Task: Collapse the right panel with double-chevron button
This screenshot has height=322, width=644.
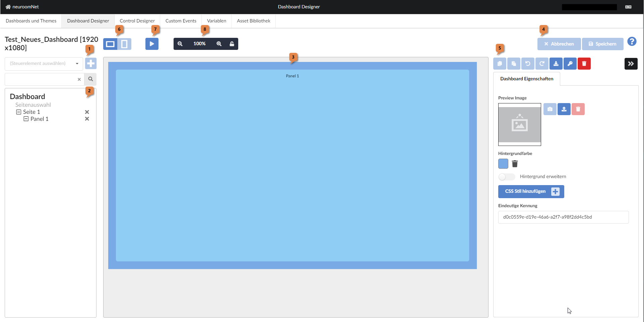Action: [x=631, y=64]
